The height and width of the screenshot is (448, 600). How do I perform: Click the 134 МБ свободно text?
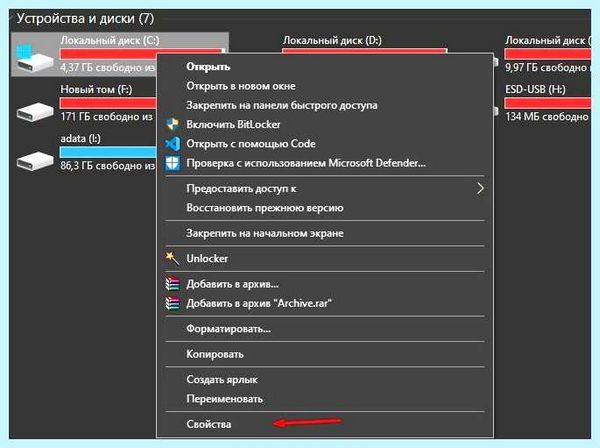click(547, 117)
